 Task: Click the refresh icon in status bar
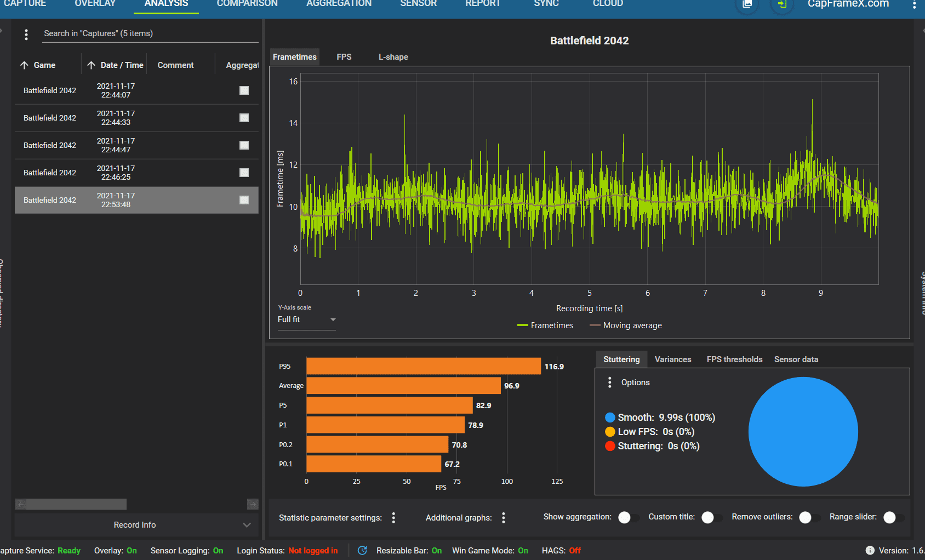(x=362, y=550)
